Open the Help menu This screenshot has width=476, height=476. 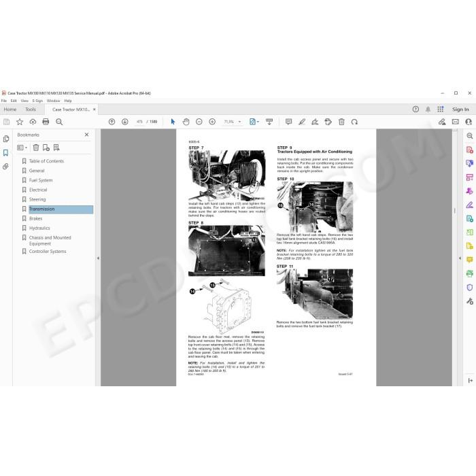(68, 101)
